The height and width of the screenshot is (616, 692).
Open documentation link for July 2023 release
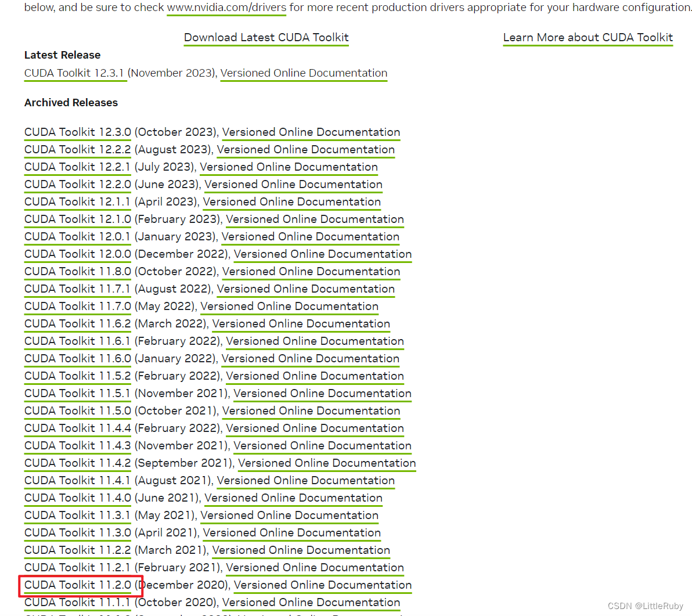[289, 167]
